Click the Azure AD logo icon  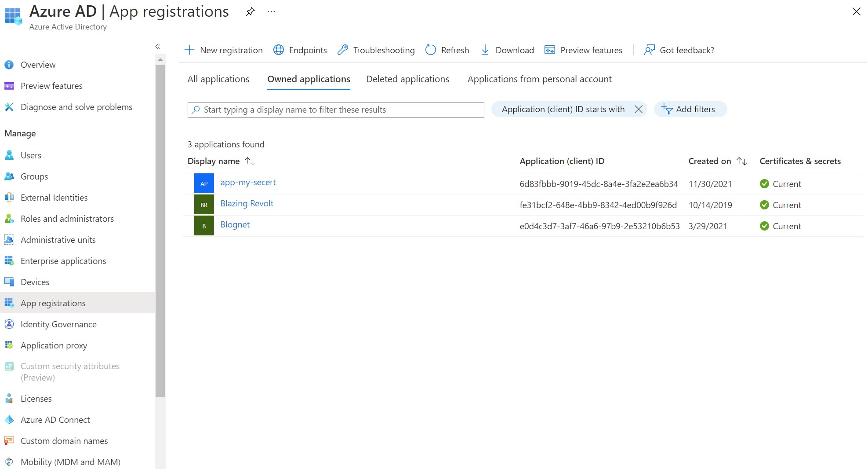(x=13, y=16)
